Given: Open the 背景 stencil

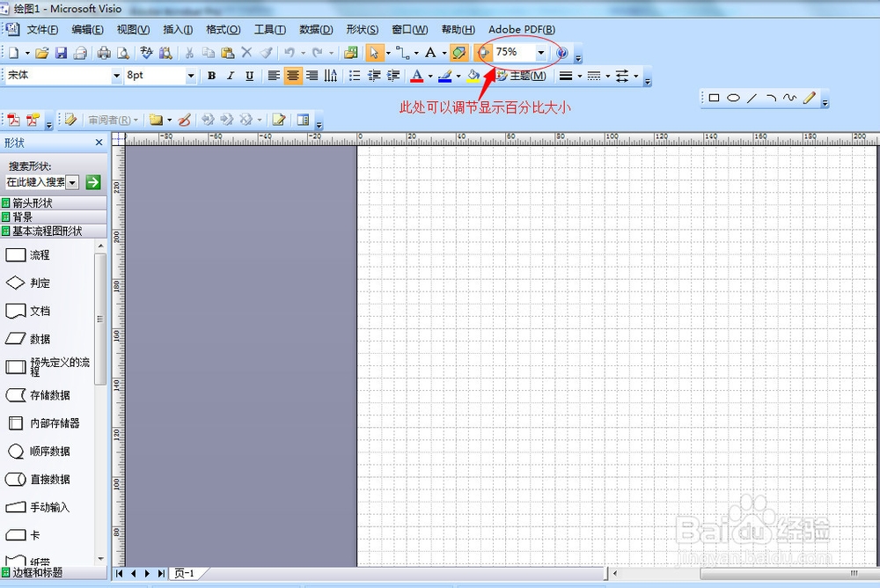Looking at the screenshot, I should click(x=54, y=217).
